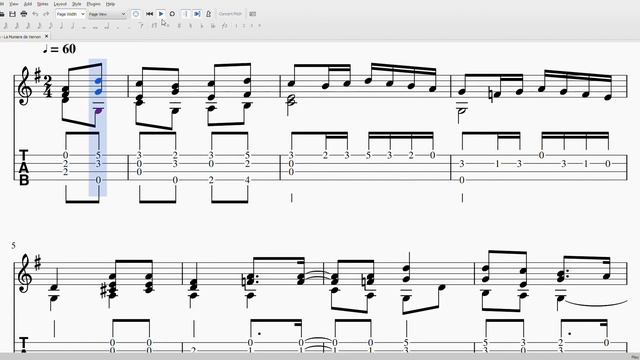Open the Help menu

(x=110, y=4)
